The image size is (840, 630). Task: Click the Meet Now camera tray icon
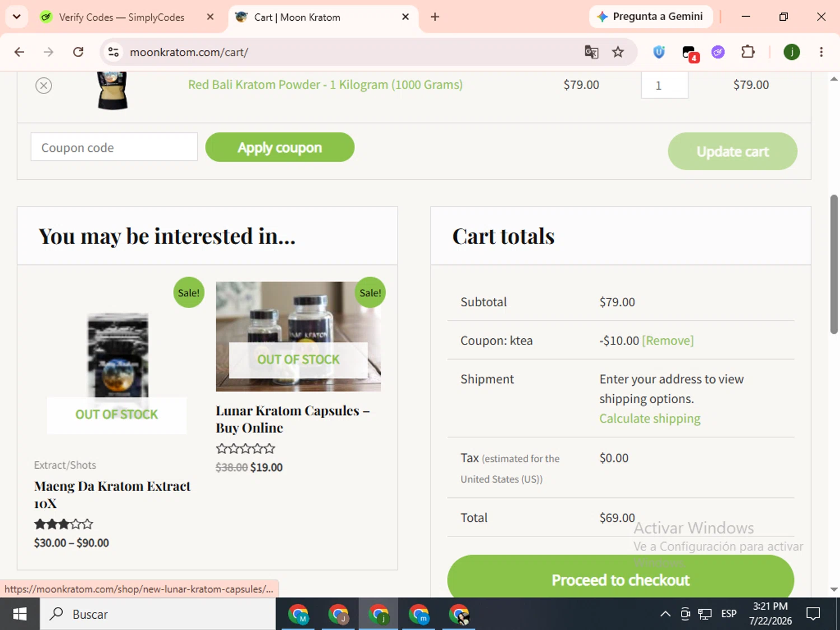tap(685, 614)
